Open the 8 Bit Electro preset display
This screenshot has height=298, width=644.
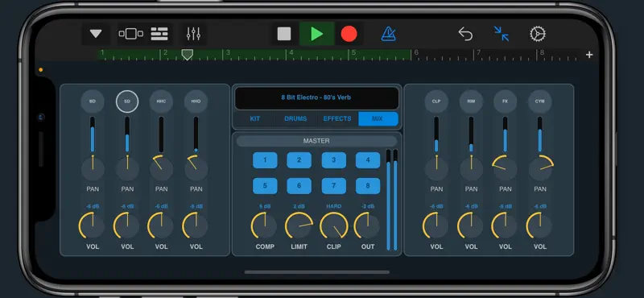point(316,97)
